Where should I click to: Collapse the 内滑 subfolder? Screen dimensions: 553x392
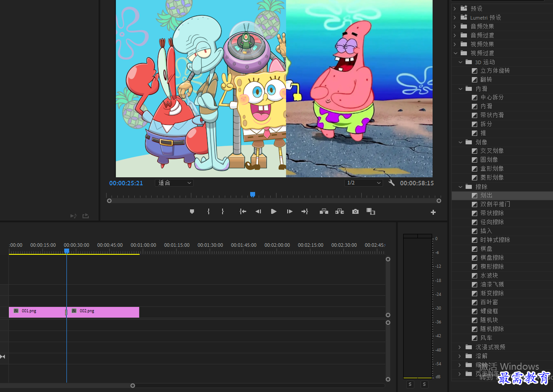[461, 89]
